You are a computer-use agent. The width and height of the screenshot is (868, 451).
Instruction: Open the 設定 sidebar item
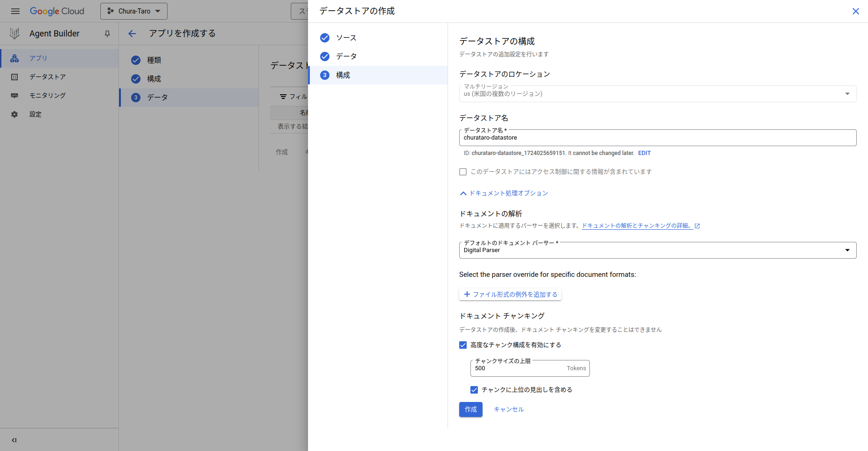[59, 114]
